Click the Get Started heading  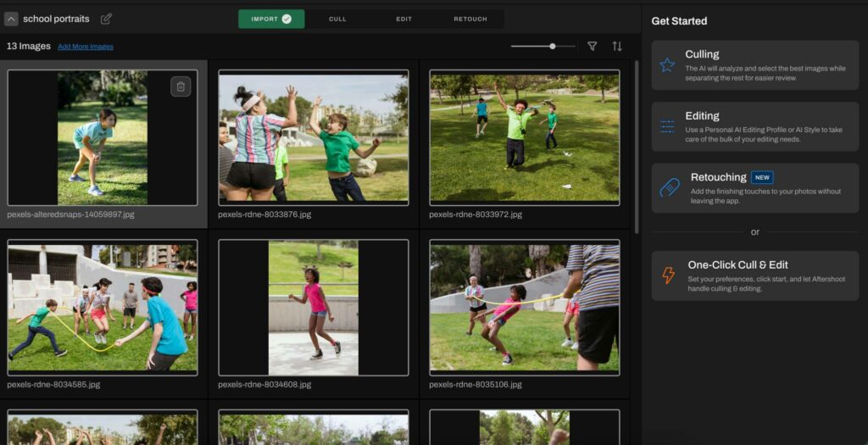click(679, 21)
